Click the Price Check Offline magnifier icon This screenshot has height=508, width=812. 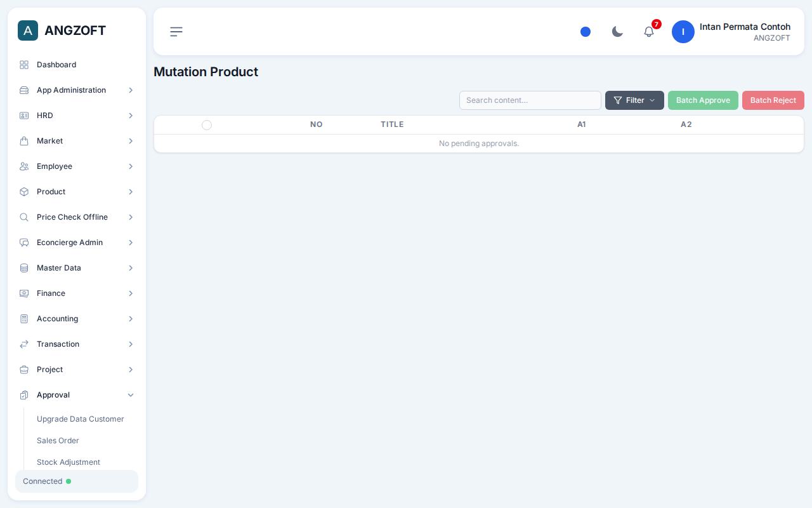click(x=24, y=217)
